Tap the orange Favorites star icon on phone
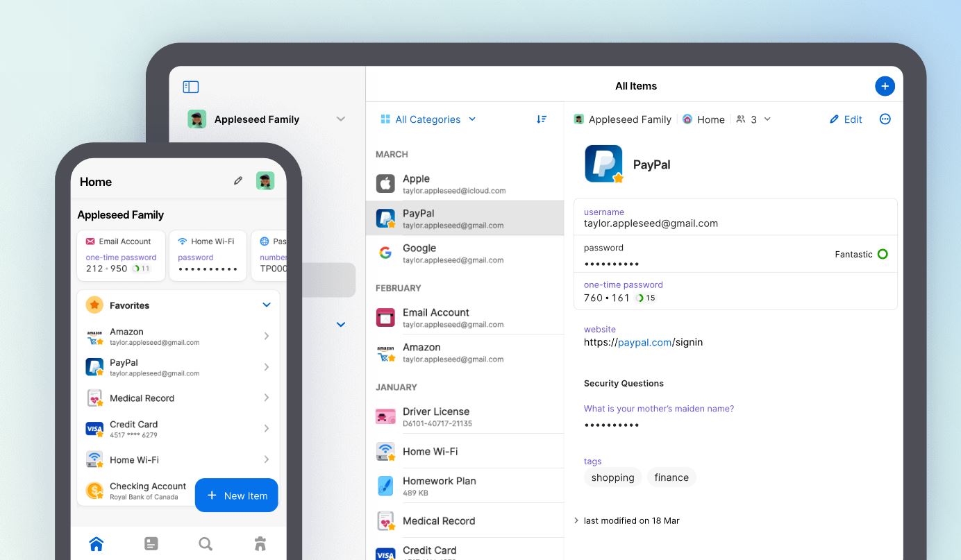This screenshot has width=961, height=560. pos(94,305)
